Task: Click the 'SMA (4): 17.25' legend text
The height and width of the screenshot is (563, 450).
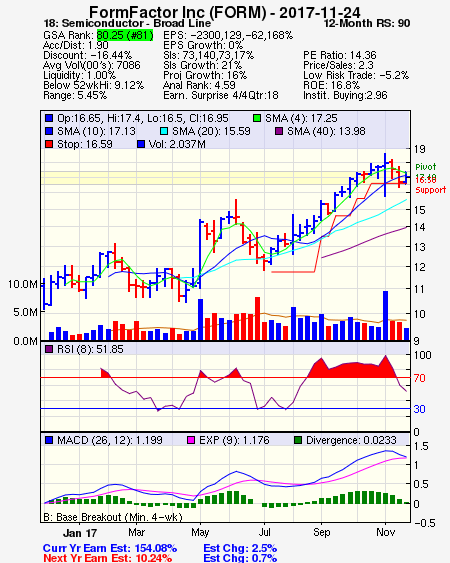Action: click(x=301, y=118)
